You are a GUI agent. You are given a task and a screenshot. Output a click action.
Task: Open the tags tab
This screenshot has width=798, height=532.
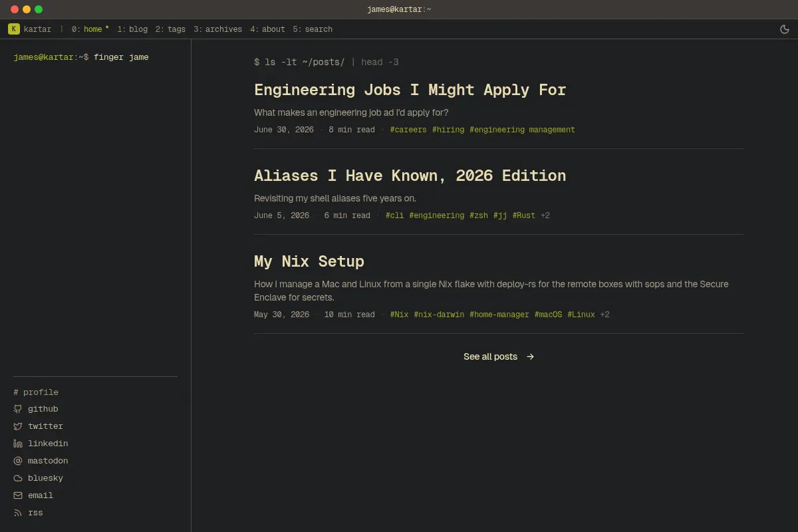tap(170, 29)
